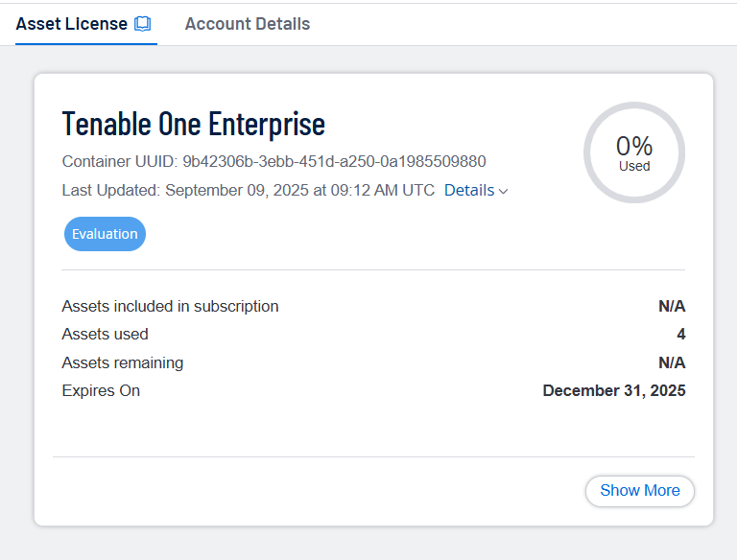This screenshot has width=737, height=560.
Task: Open the Asset License tab
Action: click(x=72, y=24)
